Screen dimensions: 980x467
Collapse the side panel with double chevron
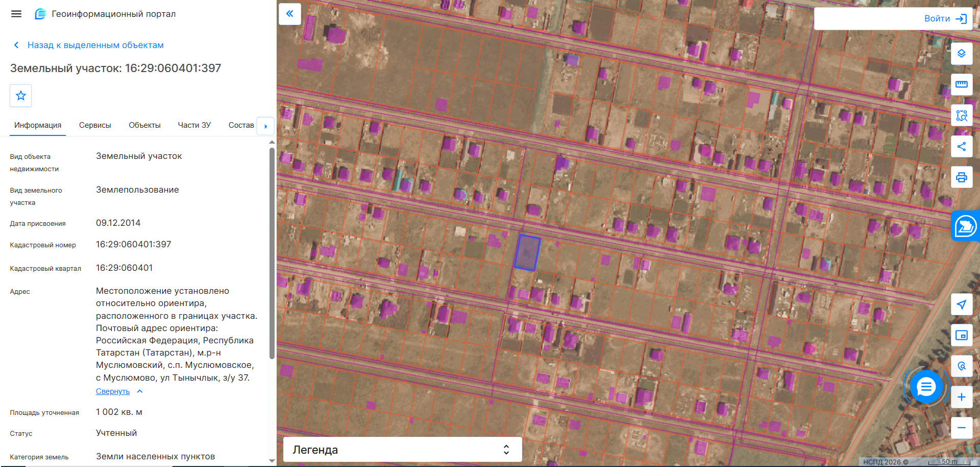click(x=290, y=14)
